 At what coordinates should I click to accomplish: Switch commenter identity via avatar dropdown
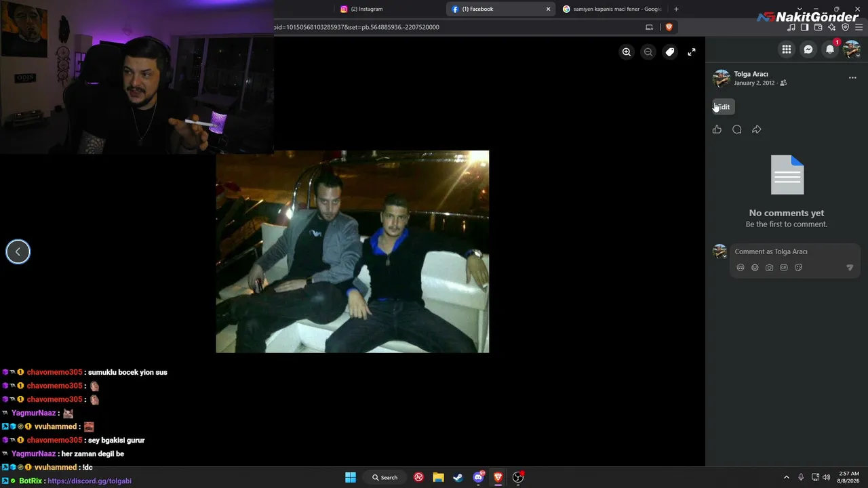point(720,251)
